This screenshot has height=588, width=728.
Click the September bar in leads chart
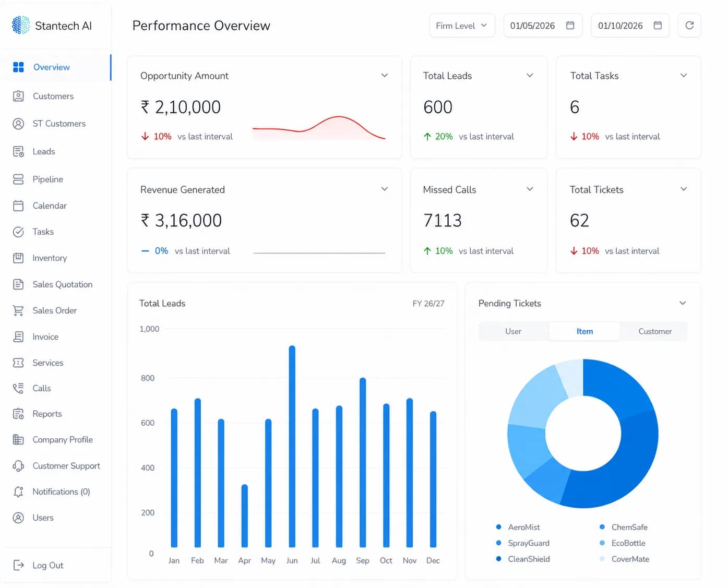click(363, 462)
